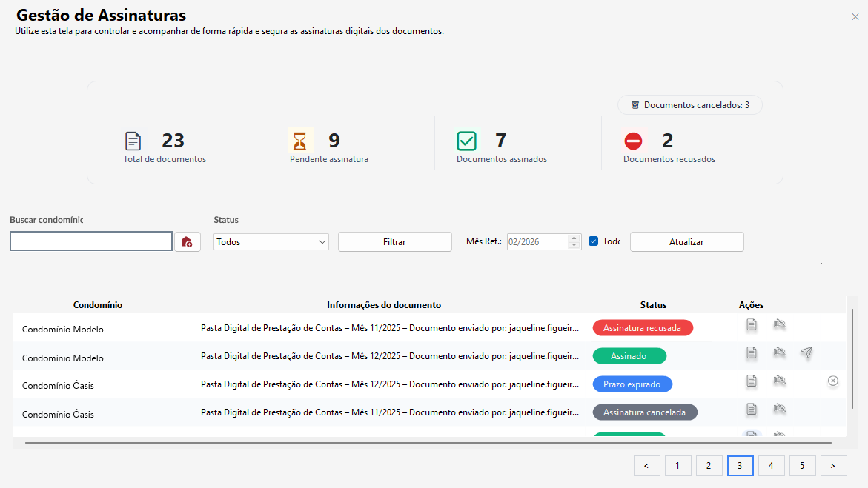The image size is (868, 488).
Task: Go to previous page with the < button
Action: pos(646,466)
